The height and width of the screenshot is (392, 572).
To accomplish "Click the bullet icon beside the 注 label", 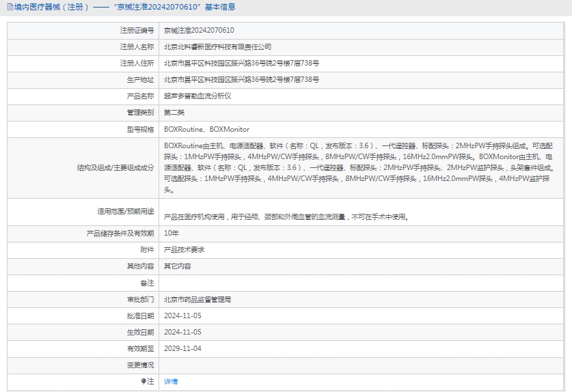I will point(144,382).
